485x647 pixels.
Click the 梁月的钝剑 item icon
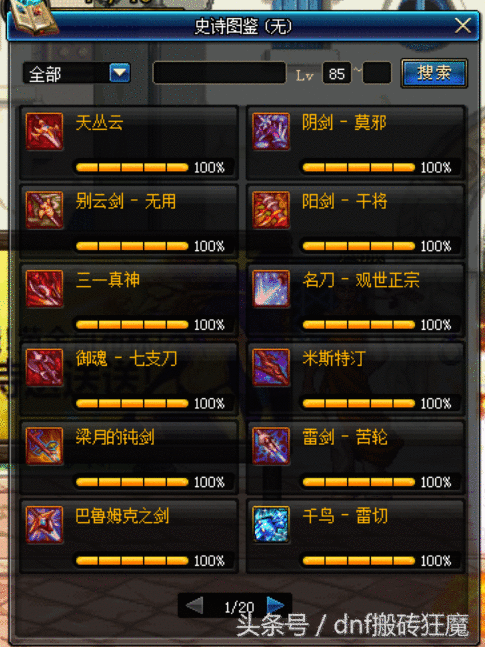(x=44, y=446)
